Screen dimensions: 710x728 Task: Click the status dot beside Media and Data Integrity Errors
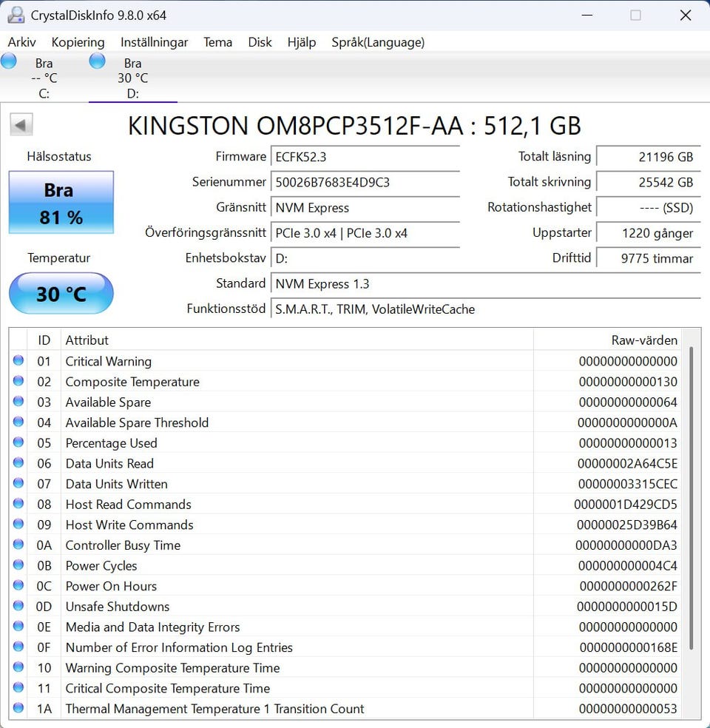(18, 626)
